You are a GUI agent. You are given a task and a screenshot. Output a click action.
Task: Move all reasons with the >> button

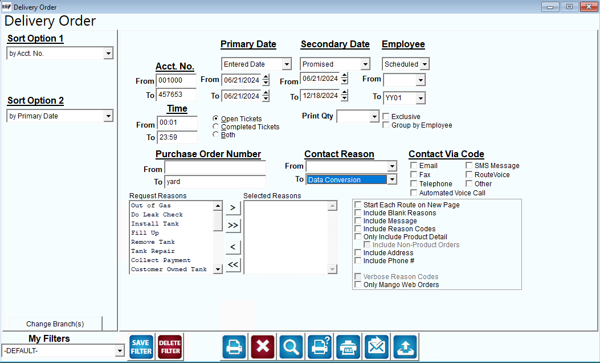point(233,226)
